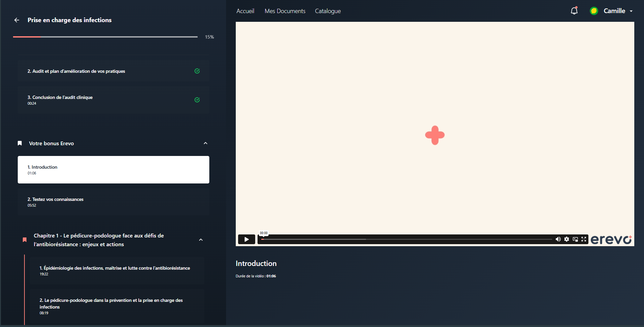This screenshot has width=644, height=327.
Task: Click the Prise en charge des infections title
Action: point(70,20)
